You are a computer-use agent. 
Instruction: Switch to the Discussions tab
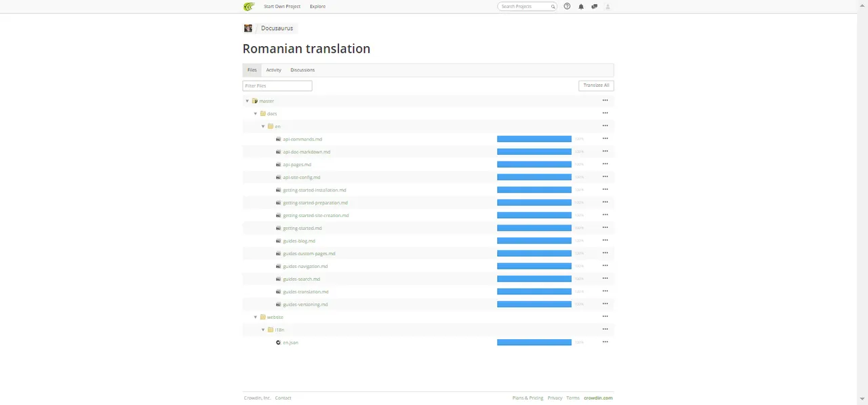click(x=302, y=70)
